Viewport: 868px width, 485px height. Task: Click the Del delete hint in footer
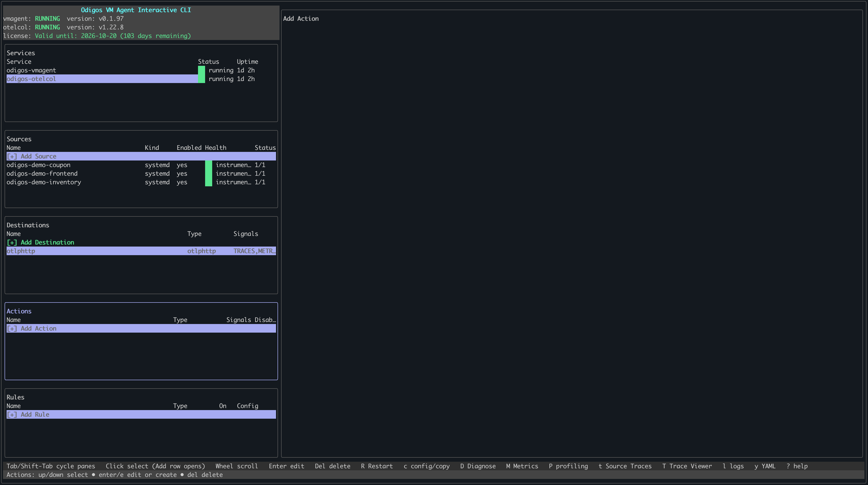[332, 466]
